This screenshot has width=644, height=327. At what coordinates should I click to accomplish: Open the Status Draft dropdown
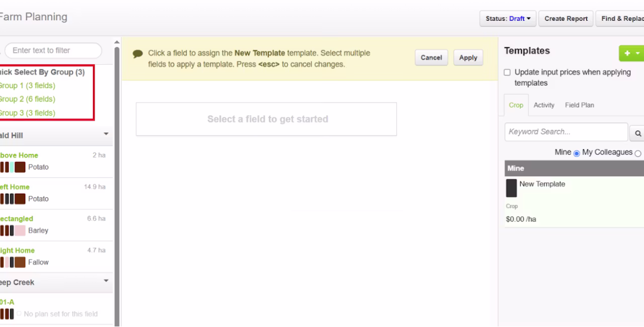click(508, 19)
